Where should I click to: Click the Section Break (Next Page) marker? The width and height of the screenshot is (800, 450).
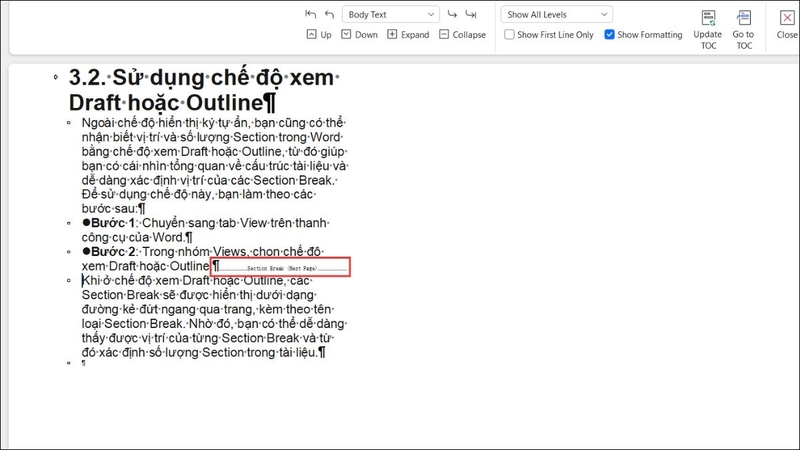coord(282,268)
